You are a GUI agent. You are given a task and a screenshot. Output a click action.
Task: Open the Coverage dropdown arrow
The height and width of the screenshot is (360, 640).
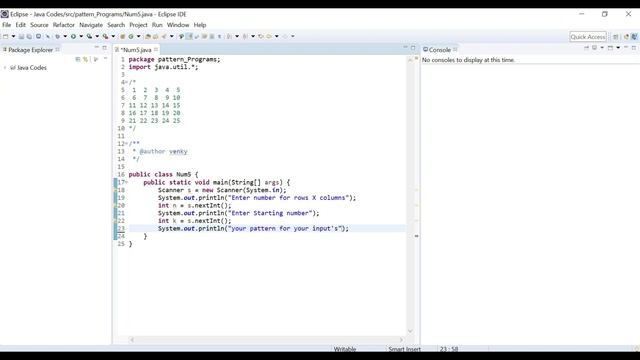pos(97,36)
